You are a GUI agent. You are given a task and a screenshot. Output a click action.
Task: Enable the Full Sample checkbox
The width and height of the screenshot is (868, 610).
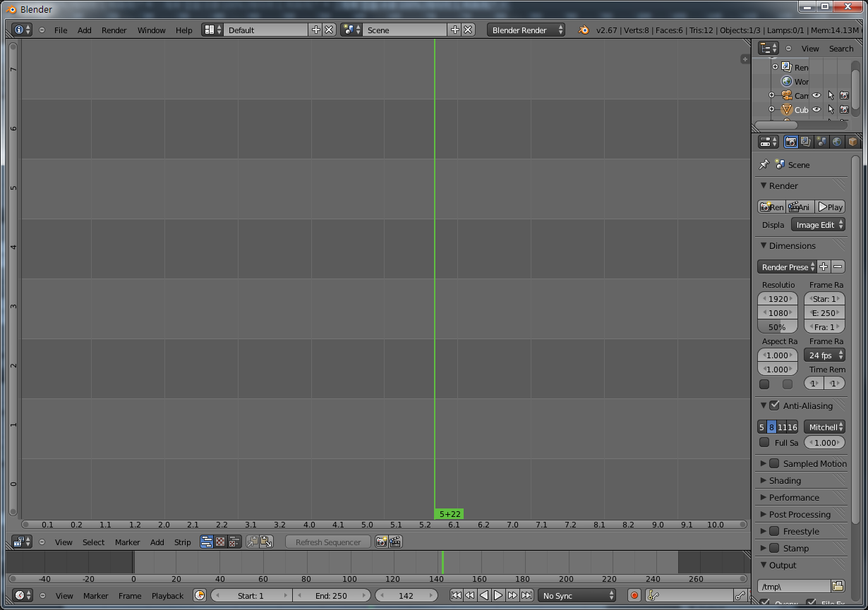coord(764,443)
